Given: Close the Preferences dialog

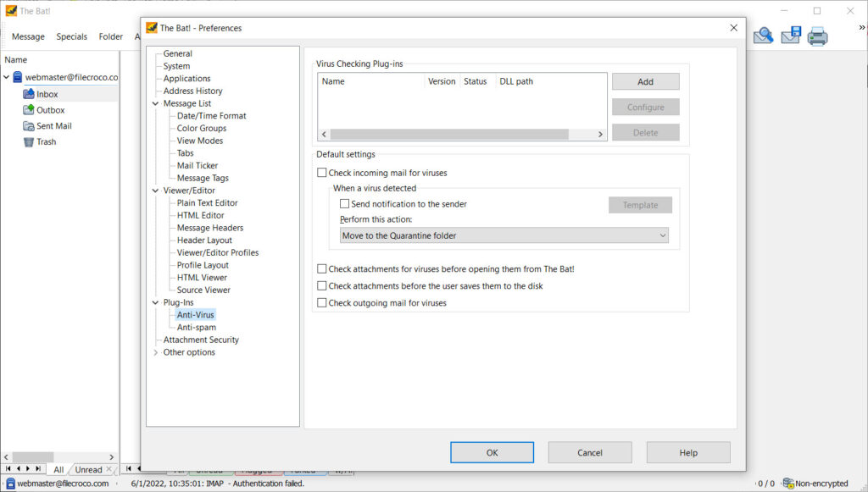Looking at the screenshot, I should pos(733,28).
